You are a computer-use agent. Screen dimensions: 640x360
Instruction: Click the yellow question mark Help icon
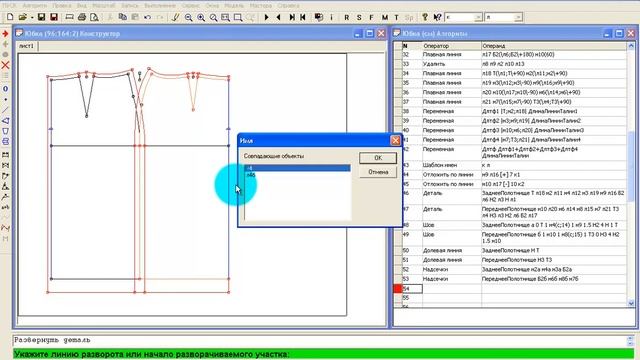point(425,17)
